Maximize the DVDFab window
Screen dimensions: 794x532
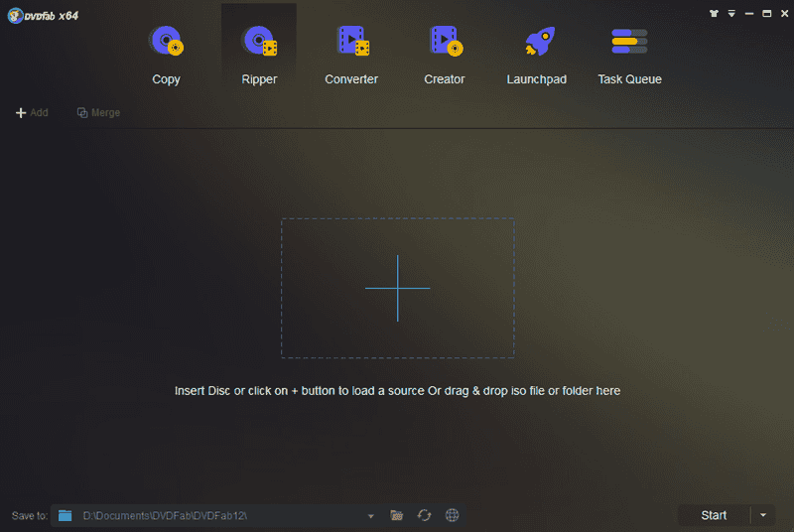pos(766,14)
